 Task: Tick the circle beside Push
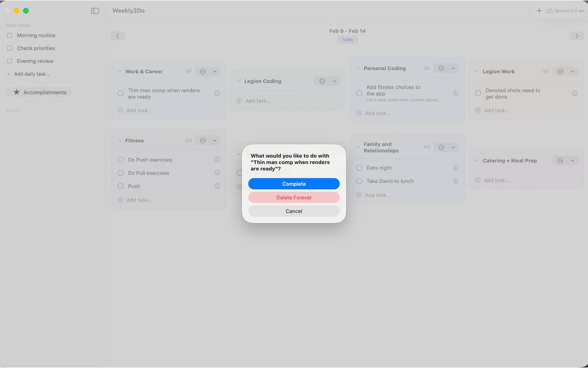click(x=121, y=186)
